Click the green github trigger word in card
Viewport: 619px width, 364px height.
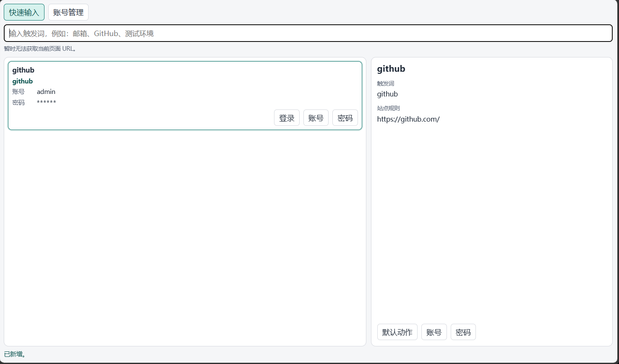(x=23, y=81)
